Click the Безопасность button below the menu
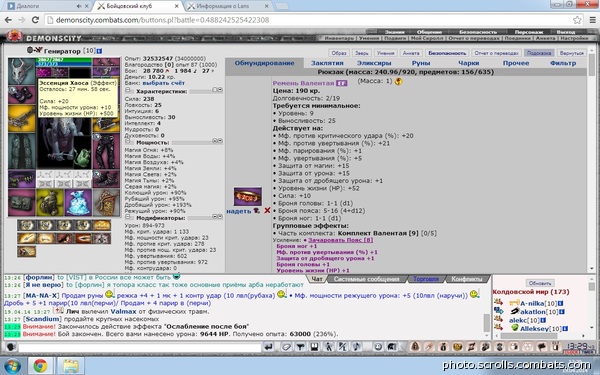The width and height of the screenshot is (600, 375). (x=447, y=53)
